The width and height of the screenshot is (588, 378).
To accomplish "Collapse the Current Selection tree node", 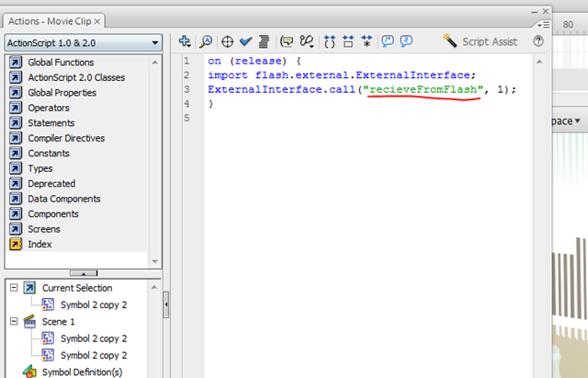I will pos(14,288).
